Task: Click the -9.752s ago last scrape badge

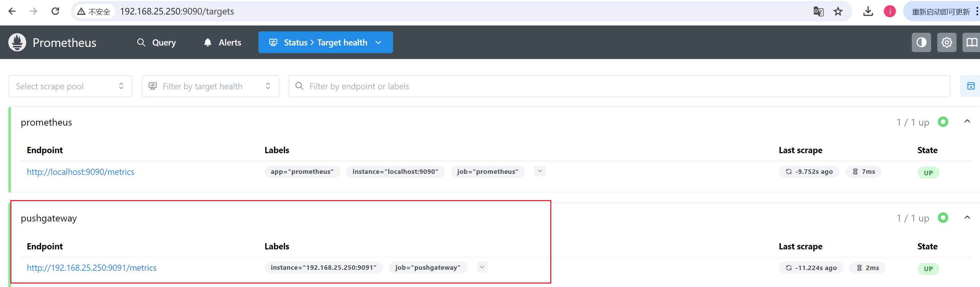Action: (809, 172)
